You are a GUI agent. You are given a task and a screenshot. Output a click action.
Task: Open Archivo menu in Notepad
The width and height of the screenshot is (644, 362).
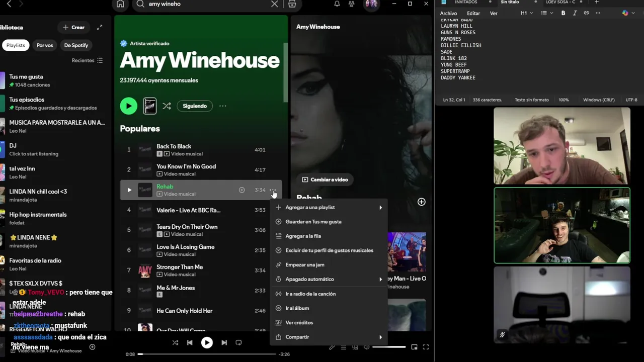(448, 13)
